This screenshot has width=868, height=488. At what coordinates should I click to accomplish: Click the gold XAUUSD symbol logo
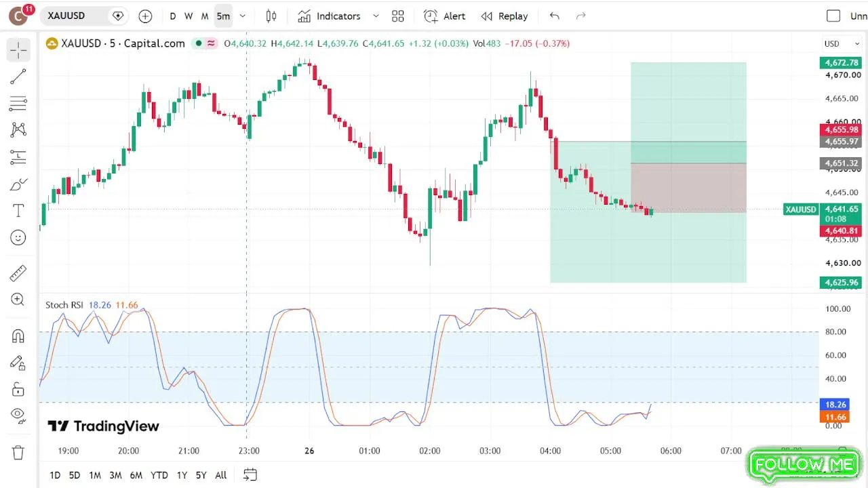[52, 43]
